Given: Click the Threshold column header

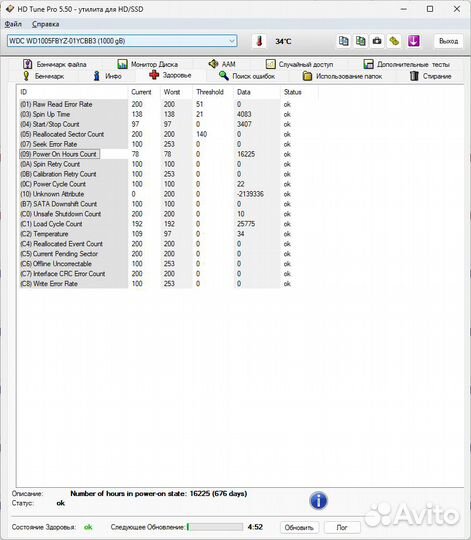Looking at the screenshot, I should point(212,92).
